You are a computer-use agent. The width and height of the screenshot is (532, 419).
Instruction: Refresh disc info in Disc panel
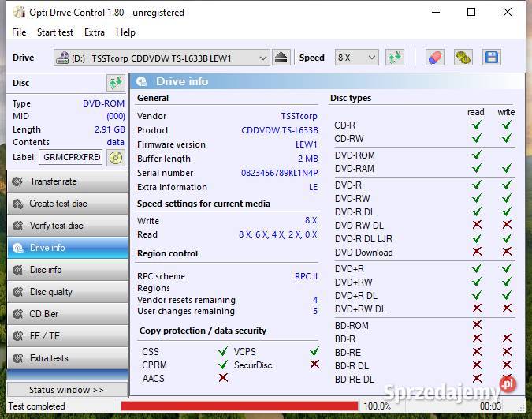point(116,83)
